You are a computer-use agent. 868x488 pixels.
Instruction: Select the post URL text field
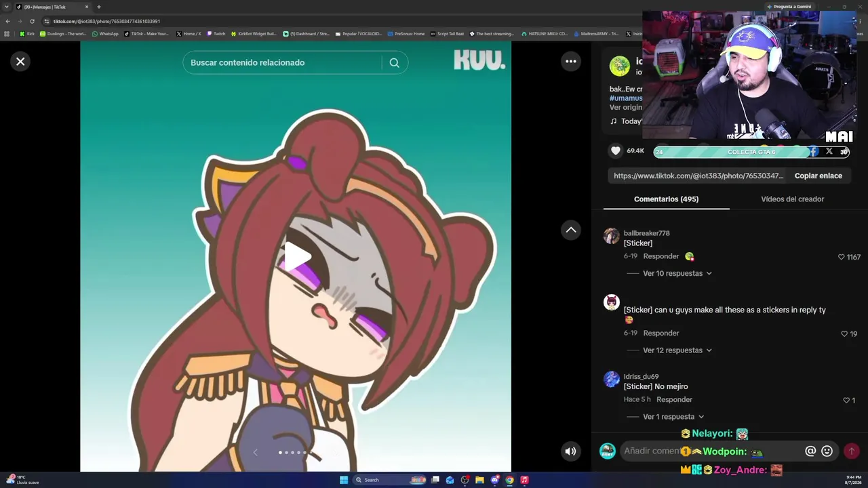(698, 176)
